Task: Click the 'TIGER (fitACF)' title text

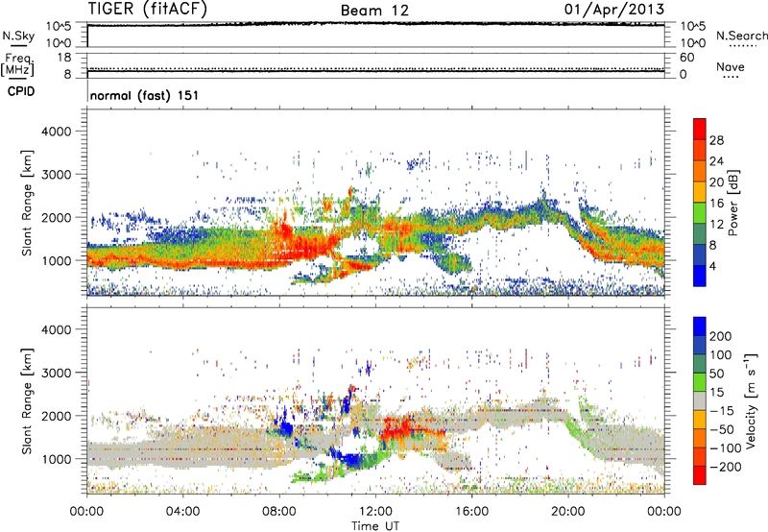Action: 148,9
